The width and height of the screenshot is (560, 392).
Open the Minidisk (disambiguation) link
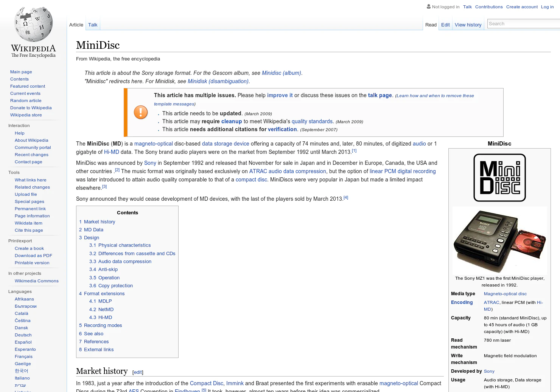pos(218,81)
